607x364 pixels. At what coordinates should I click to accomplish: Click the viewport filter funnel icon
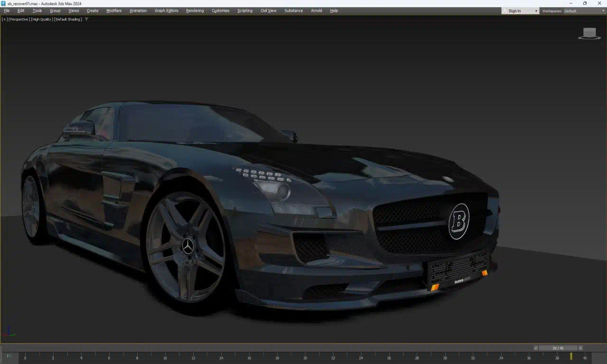(x=86, y=19)
